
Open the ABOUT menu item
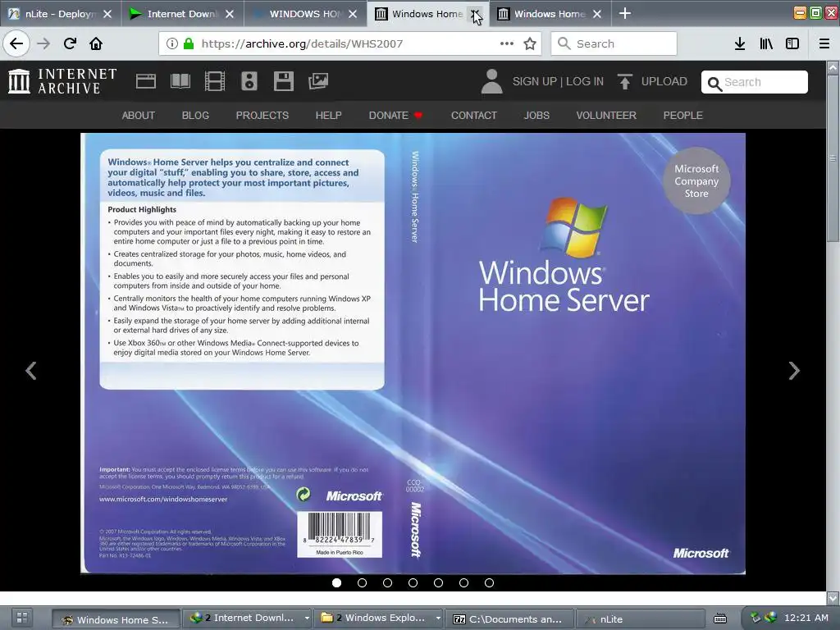pyautogui.click(x=138, y=115)
